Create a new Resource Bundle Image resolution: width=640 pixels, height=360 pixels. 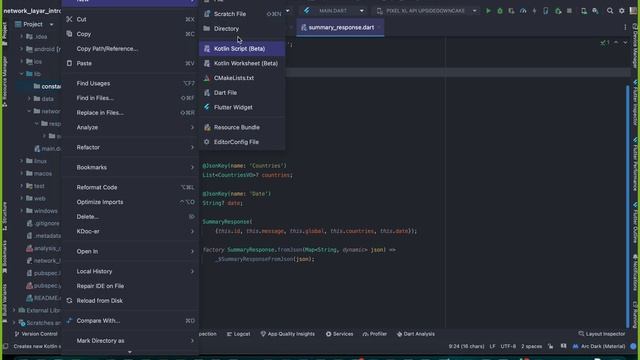(x=242, y=127)
